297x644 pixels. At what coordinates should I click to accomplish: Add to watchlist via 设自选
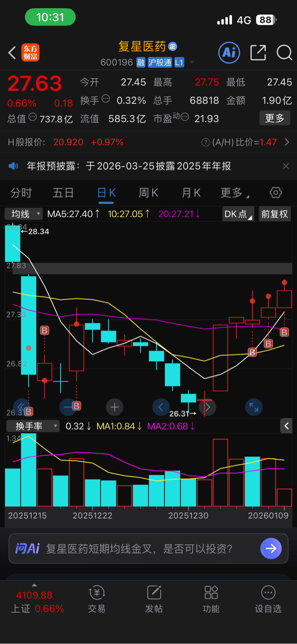(268, 599)
